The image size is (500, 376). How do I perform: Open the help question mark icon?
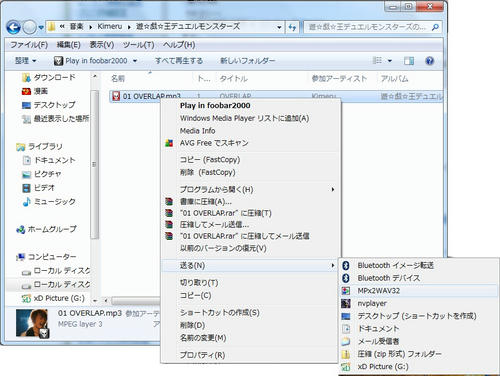coord(430,61)
